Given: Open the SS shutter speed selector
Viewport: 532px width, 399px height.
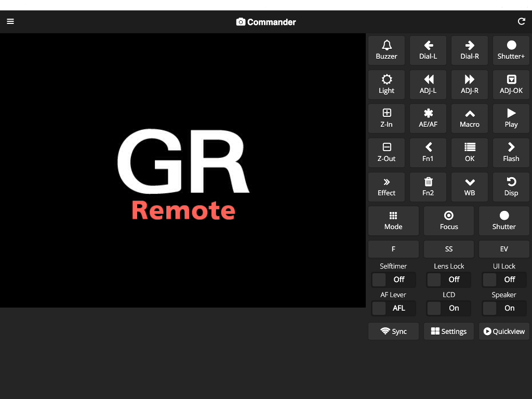Looking at the screenshot, I should click(x=449, y=249).
